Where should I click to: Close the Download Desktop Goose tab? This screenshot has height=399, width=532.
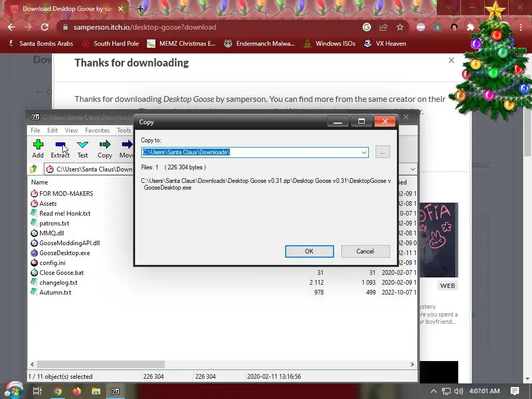[x=121, y=9]
